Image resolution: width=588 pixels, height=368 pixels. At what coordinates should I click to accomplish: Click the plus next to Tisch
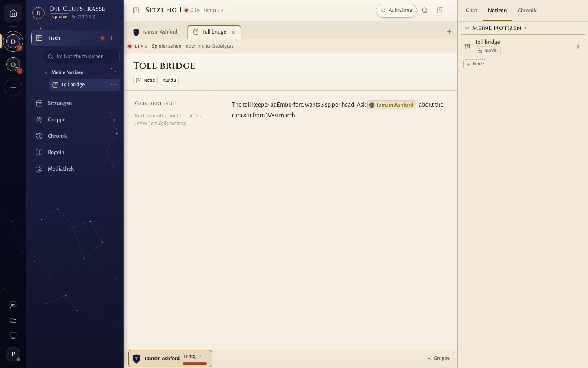coord(112,38)
